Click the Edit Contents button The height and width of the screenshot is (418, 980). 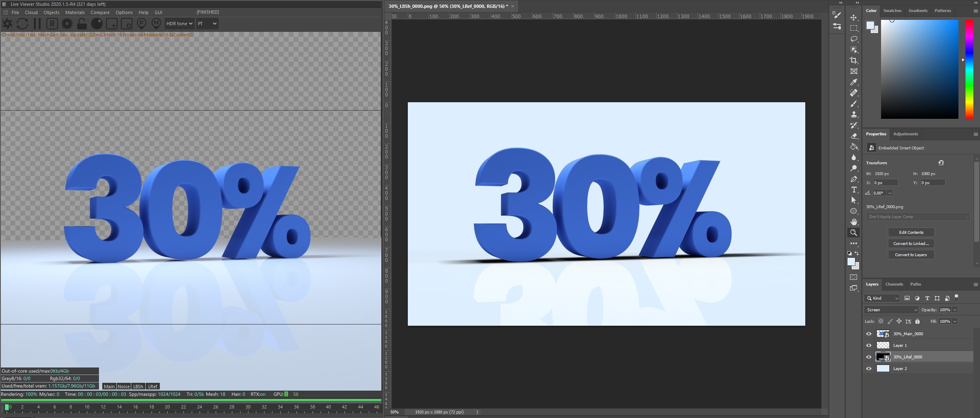(911, 232)
